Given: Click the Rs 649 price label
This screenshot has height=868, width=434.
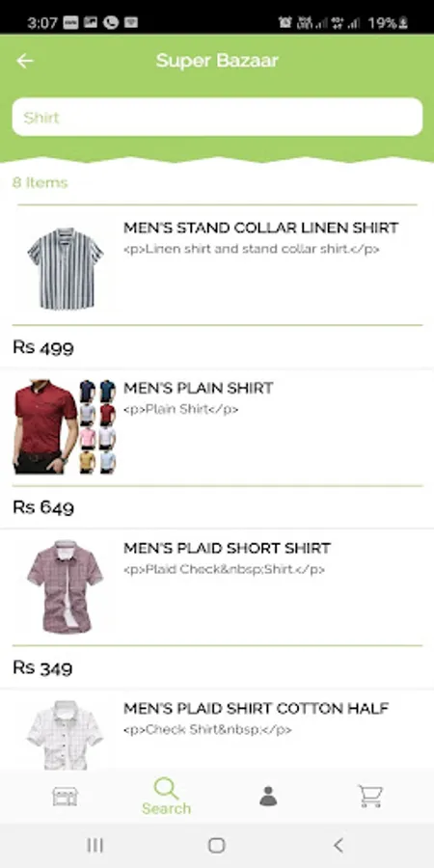Looking at the screenshot, I should pos(43,507).
